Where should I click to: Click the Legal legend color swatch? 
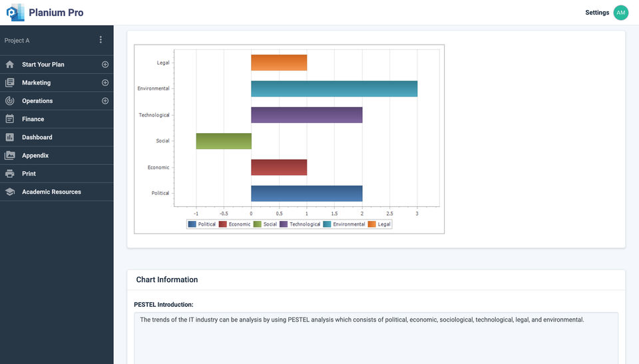(x=371, y=224)
